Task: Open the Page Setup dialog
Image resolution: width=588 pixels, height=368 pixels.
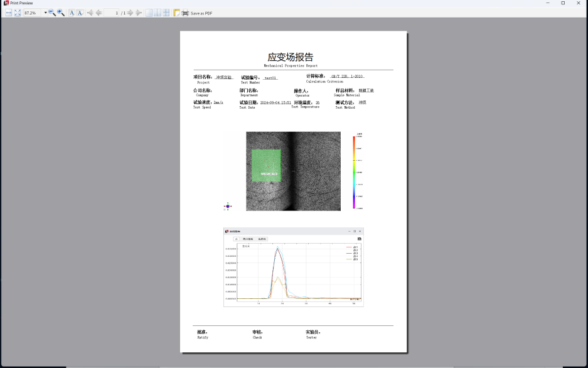Action: (x=177, y=13)
